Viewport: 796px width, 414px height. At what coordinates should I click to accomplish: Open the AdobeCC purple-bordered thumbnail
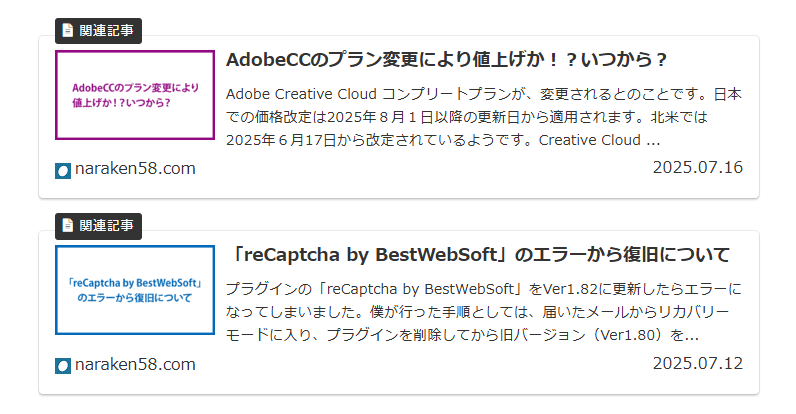coord(135,95)
